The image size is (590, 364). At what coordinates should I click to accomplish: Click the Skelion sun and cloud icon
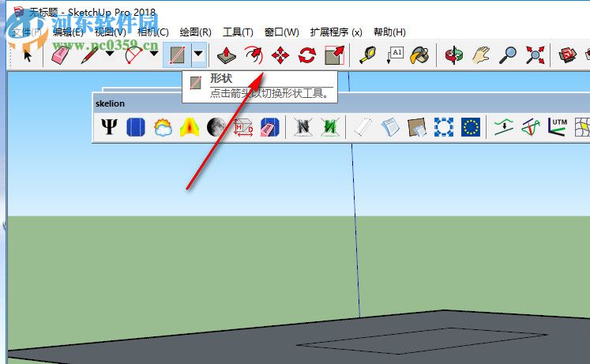tap(163, 127)
